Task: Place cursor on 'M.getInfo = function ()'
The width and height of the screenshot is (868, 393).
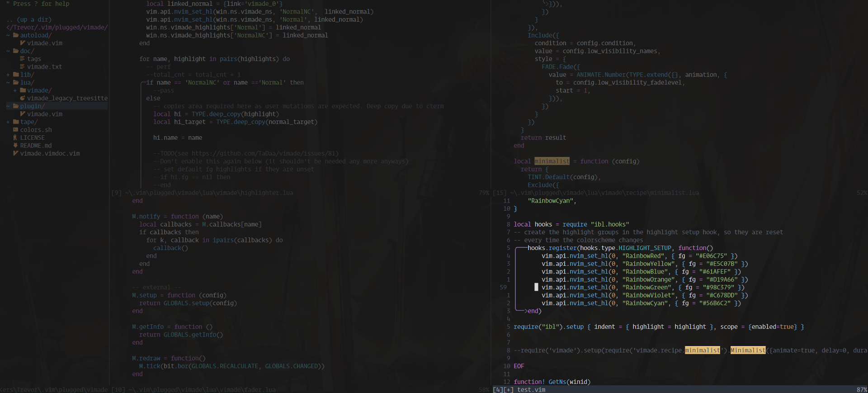Action: 172,327
